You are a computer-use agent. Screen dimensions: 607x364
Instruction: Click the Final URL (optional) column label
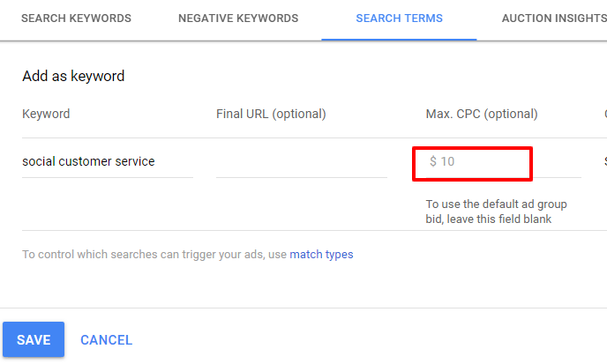[271, 114]
